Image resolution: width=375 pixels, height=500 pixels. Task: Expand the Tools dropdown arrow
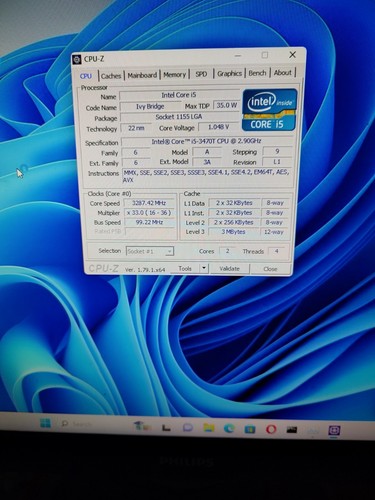point(204,268)
